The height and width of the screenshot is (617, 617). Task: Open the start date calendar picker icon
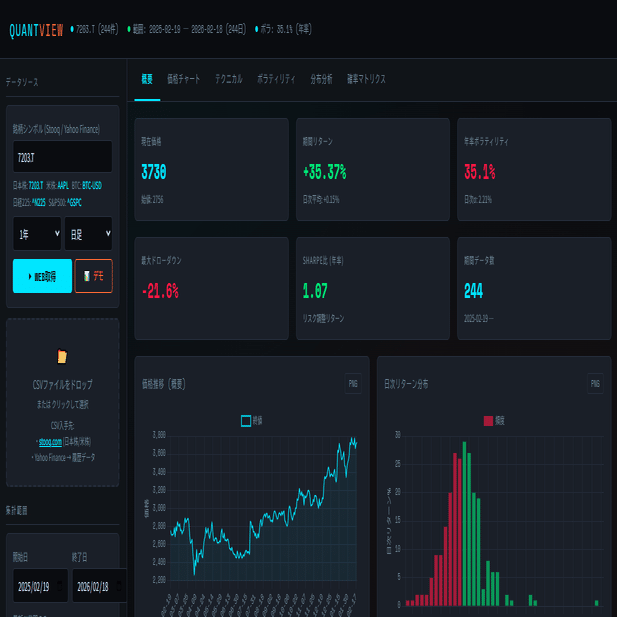click(x=60, y=586)
